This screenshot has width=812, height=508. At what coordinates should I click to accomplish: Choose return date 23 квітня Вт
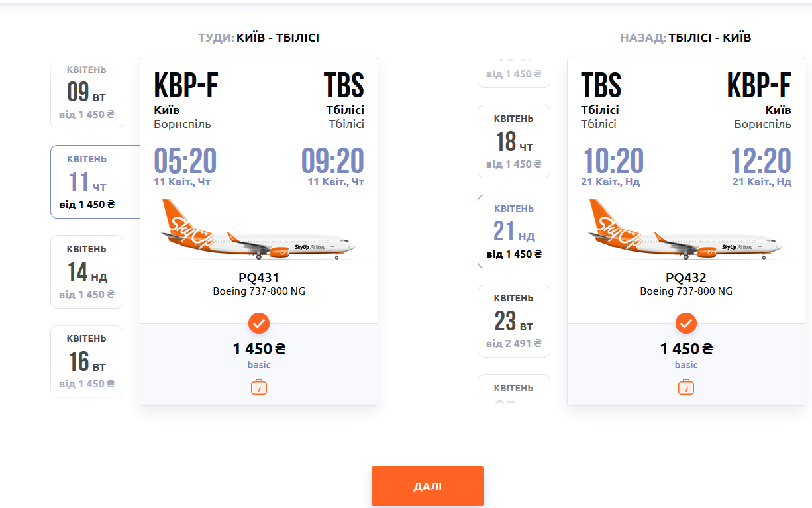point(514,321)
